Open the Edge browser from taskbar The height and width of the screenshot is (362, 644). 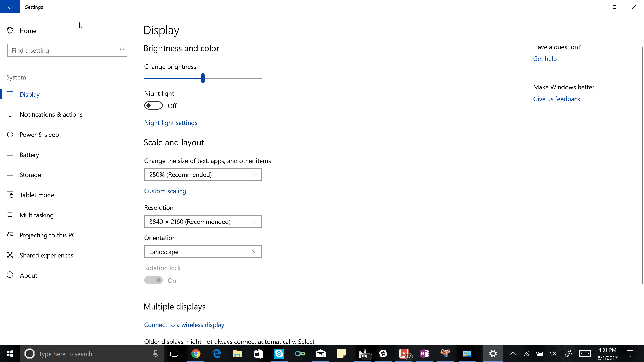click(217, 354)
